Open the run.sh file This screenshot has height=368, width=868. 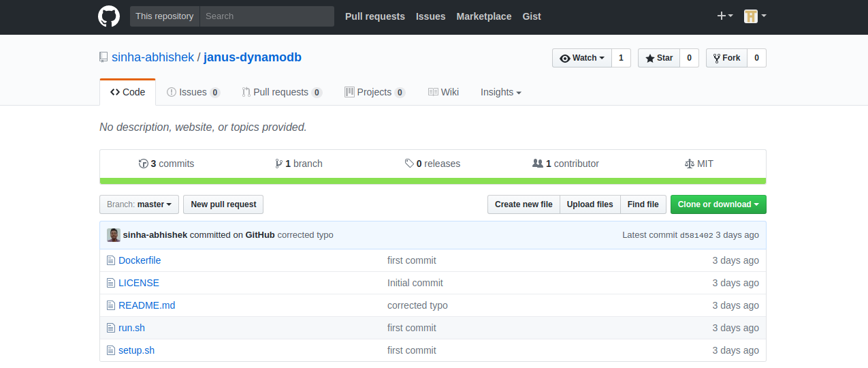click(131, 328)
